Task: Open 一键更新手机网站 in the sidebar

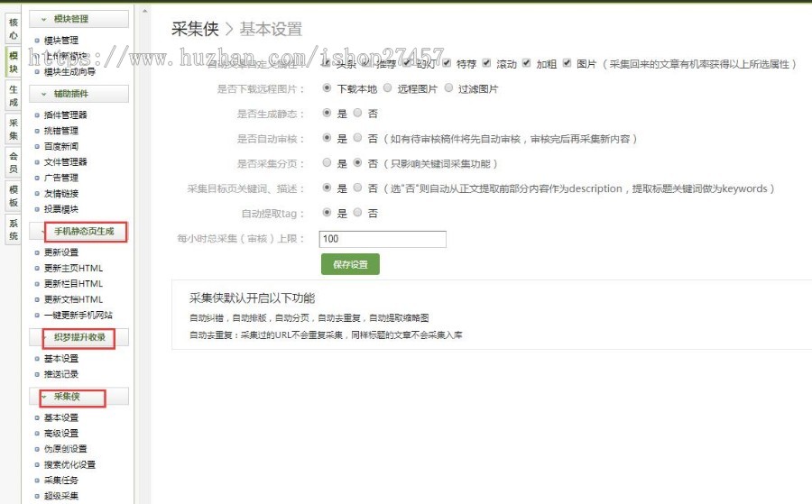Action: pyautogui.click(x=78, y=315)
